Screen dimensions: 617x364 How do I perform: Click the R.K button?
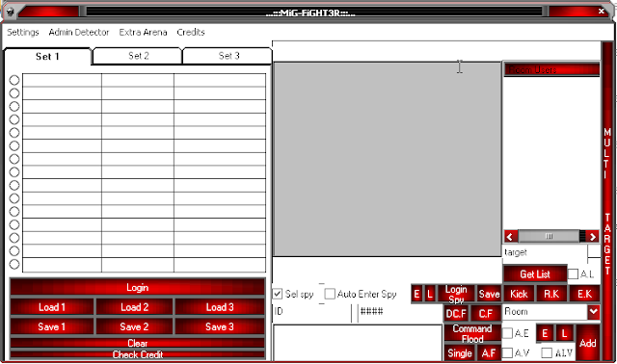coord(551,294)
